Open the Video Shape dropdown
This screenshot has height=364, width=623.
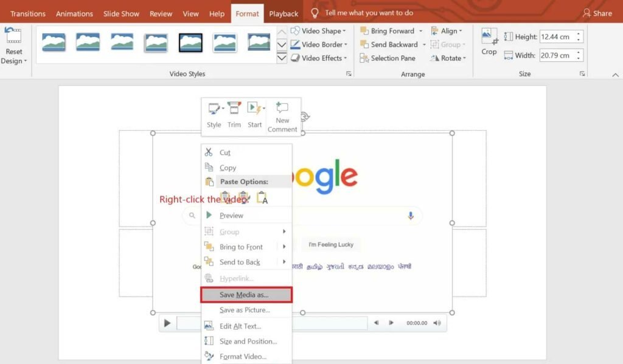[x=318, y=31]
